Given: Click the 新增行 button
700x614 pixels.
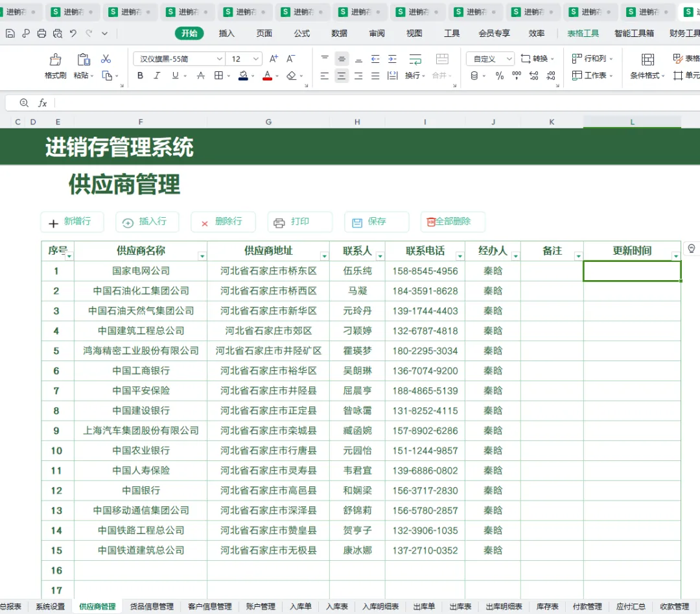Looking at the screenshot, I should (72, 222).
